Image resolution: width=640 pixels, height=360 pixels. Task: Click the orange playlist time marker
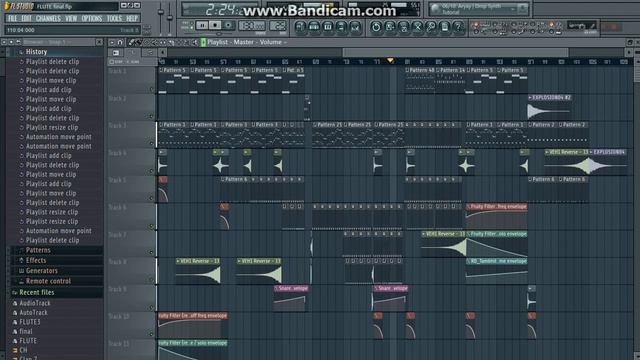click(390, 61)
